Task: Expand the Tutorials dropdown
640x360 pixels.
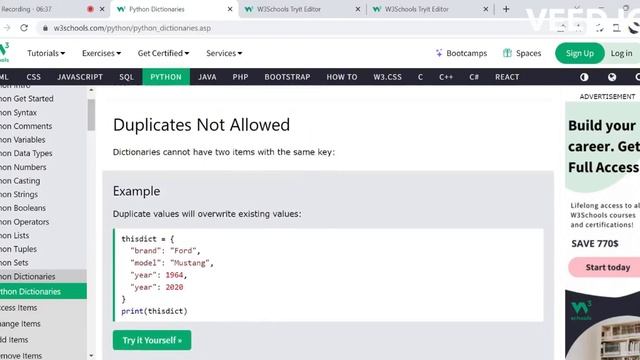Action: tap(46, 53)
